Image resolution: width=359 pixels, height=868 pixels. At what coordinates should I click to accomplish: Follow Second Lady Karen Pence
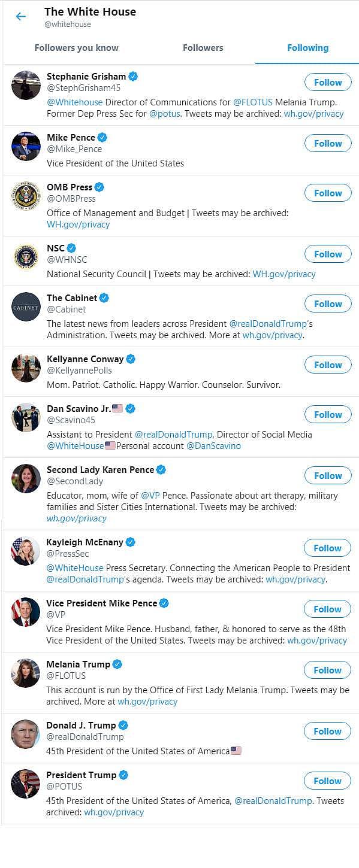tap(328, 475)
